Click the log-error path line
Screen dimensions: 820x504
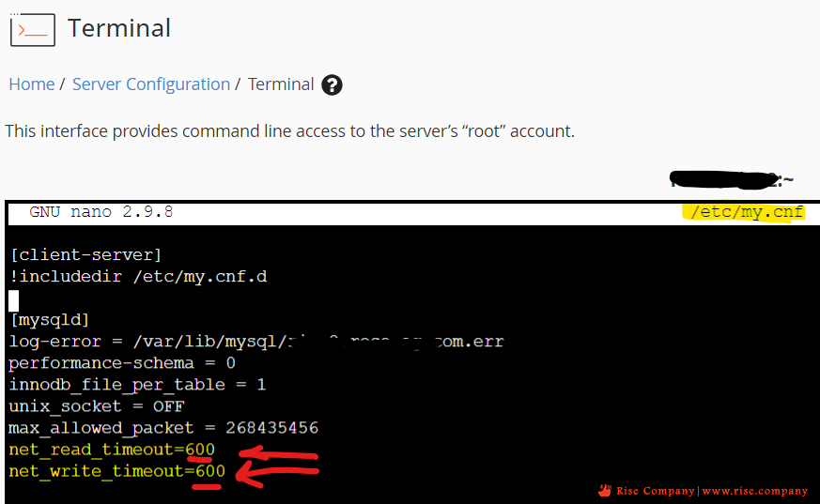256,342
